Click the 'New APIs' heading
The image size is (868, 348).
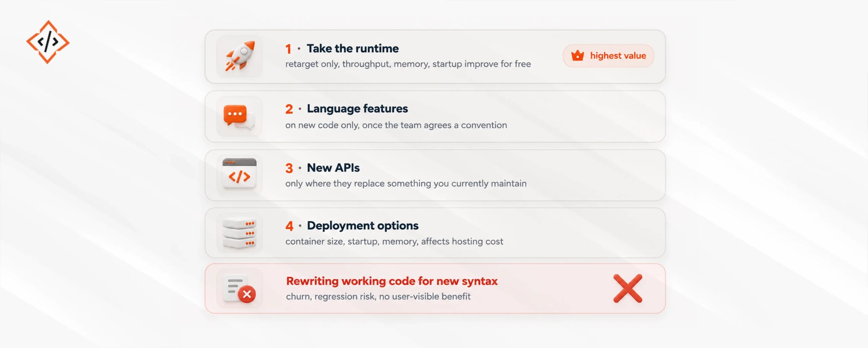point(333,168)
